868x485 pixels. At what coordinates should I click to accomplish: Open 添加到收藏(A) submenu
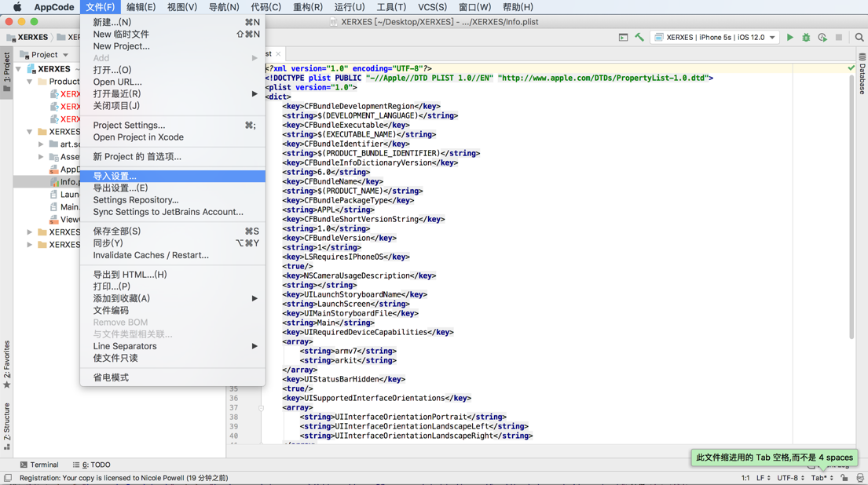pos(173,298)
